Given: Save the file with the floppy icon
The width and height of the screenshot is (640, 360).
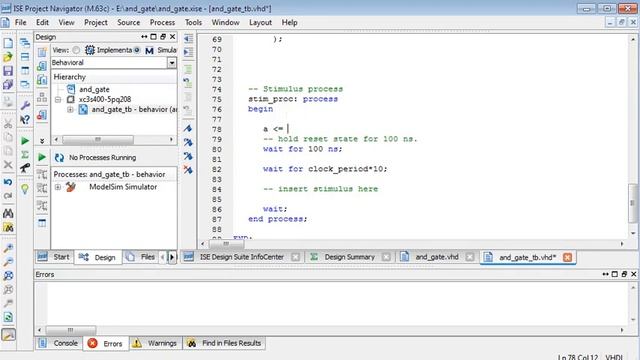Looking at the screenshot, I should [x=8, y=71].
